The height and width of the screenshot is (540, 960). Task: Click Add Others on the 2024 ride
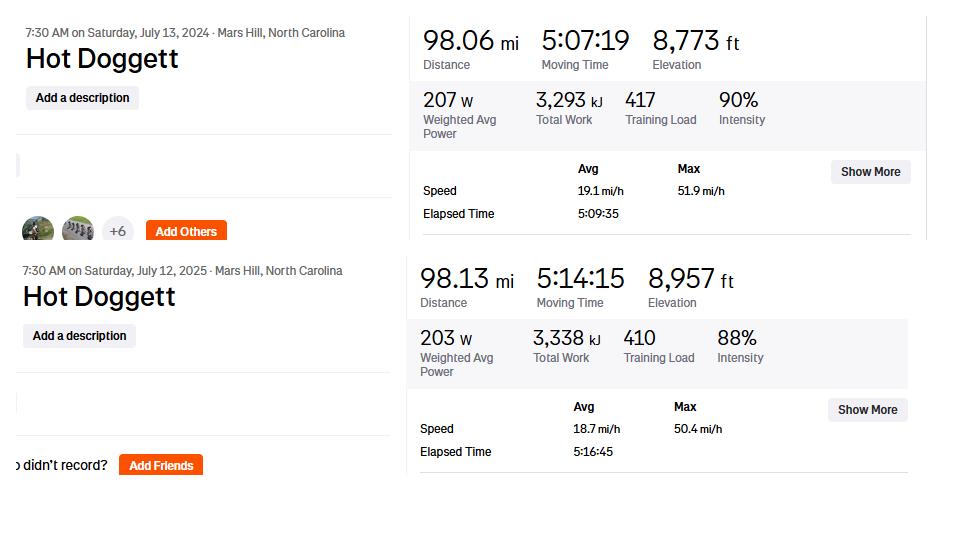click(x=186, y=231)
